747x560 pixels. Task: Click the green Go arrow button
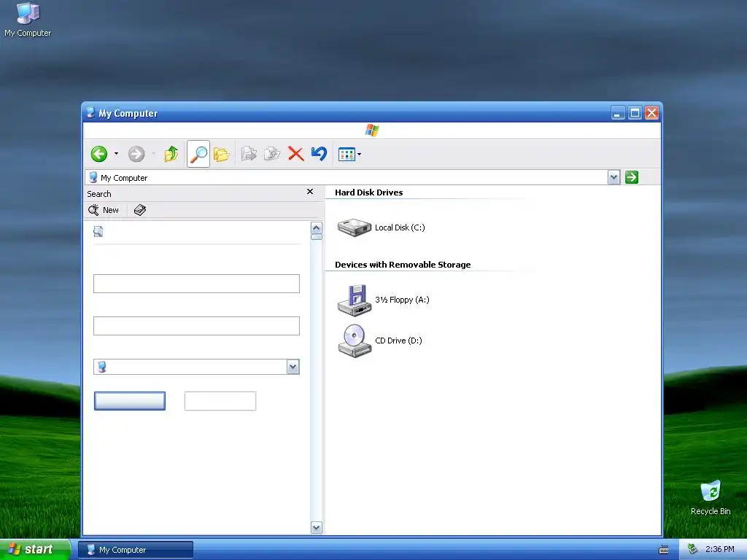point(632,177)
